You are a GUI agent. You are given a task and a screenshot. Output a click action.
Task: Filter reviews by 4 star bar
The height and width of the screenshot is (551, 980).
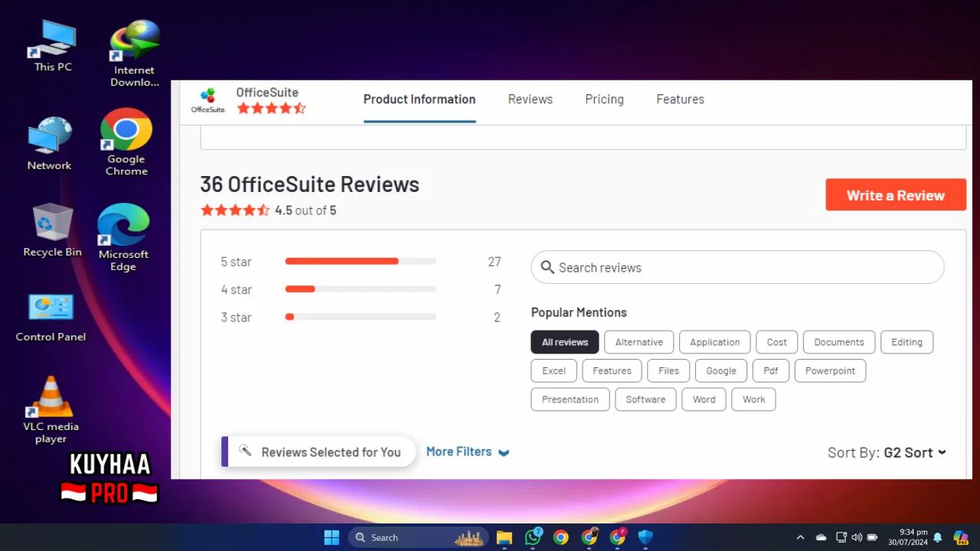[x=361, y=289]
